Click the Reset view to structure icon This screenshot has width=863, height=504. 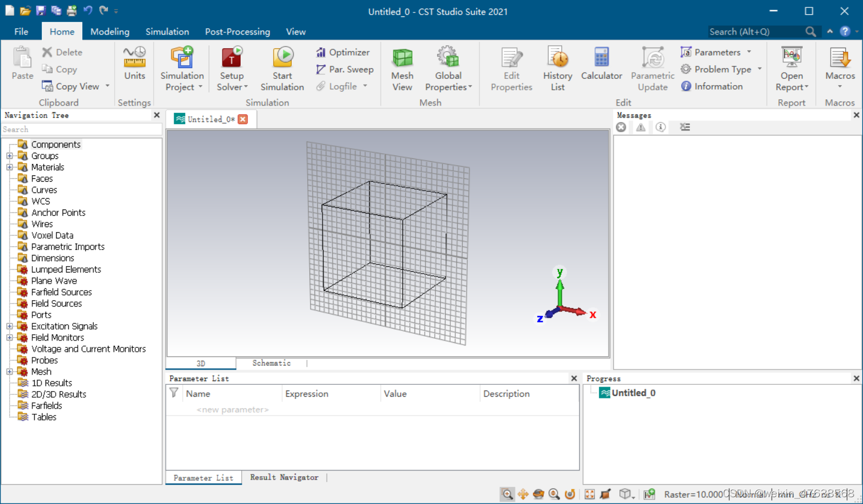click(x=590, y=494)
